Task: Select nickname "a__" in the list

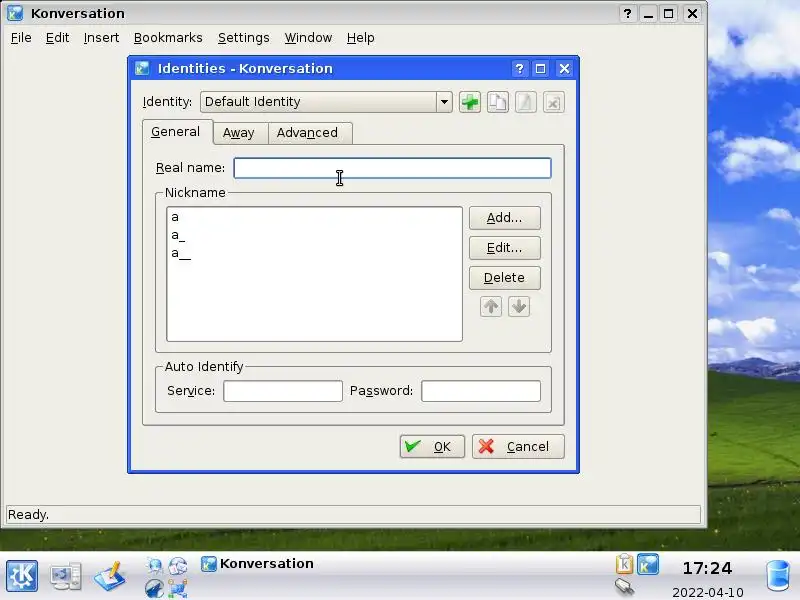Action: point(314,253)
